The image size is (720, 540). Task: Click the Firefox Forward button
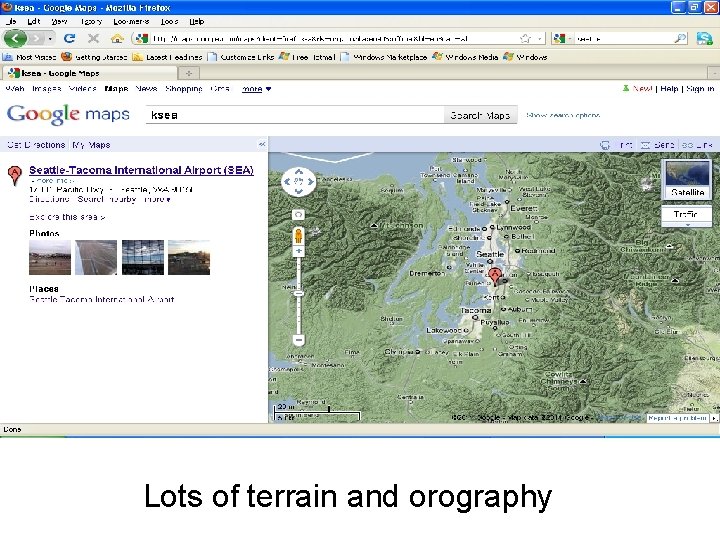coord(36,39)
